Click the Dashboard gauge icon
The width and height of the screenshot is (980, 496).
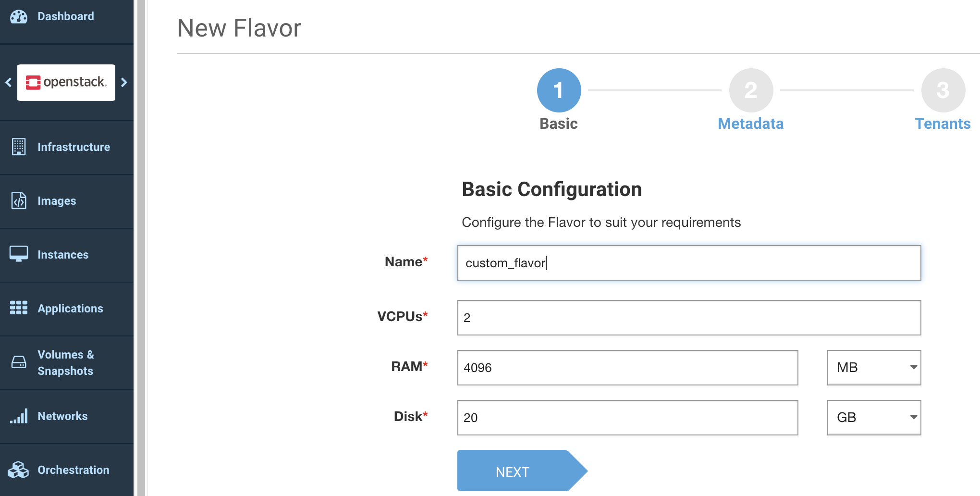pos(19,17)
